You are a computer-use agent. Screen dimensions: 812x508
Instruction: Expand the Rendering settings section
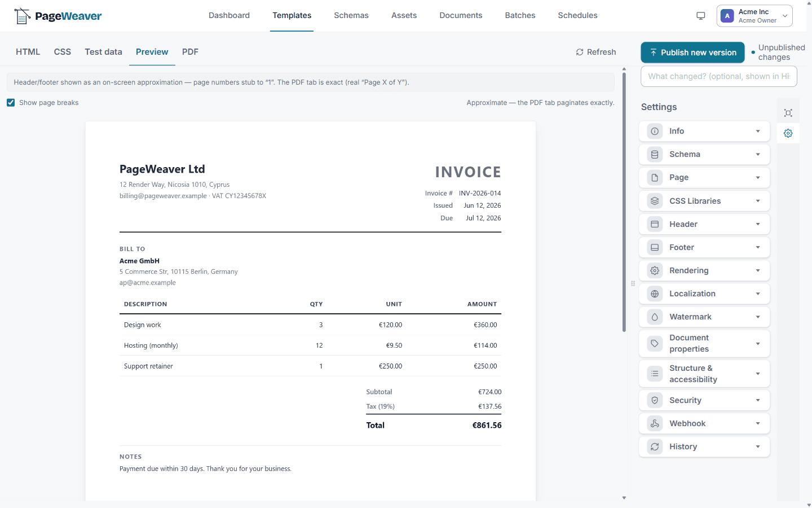[x=704, y=270]
